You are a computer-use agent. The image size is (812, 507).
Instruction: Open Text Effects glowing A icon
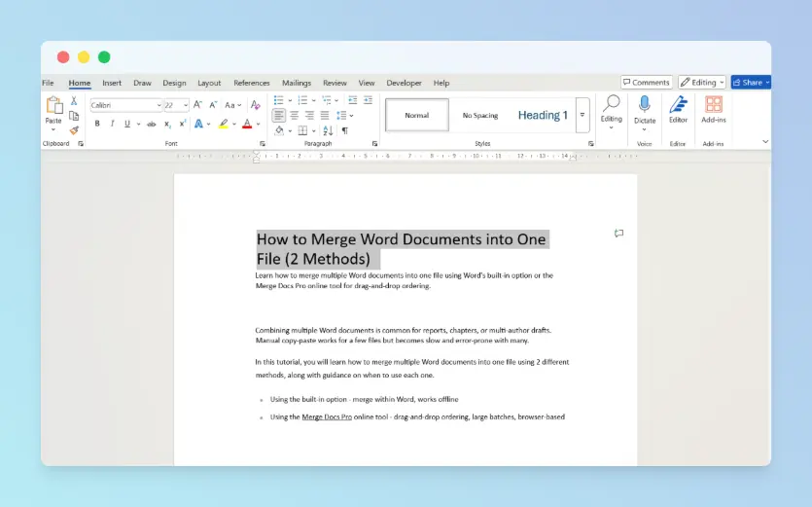198,124
